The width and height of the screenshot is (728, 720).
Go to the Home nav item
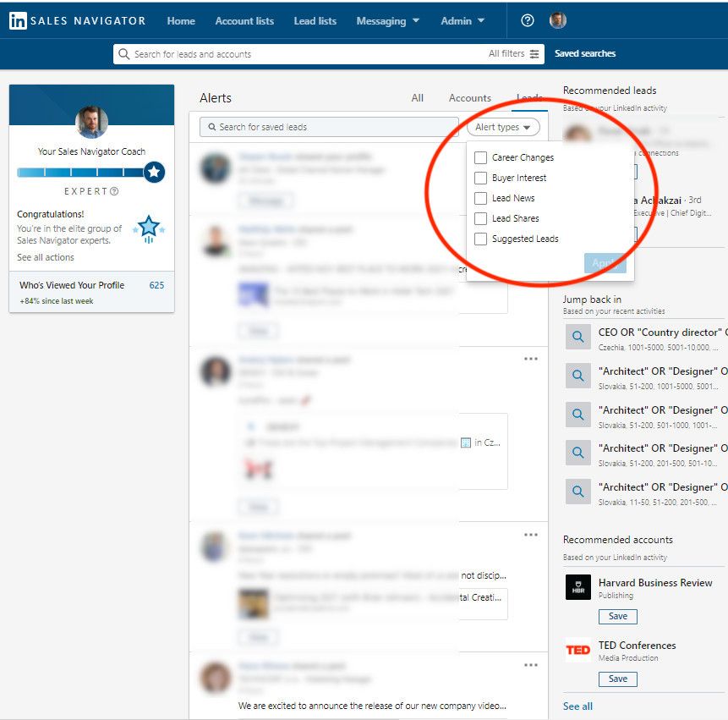181,21
